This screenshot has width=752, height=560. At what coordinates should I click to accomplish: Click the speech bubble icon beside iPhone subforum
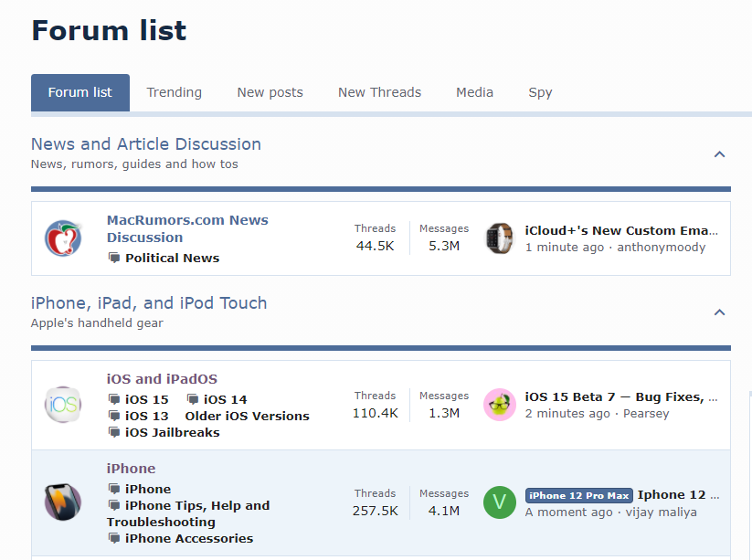(x=114, y=489)
